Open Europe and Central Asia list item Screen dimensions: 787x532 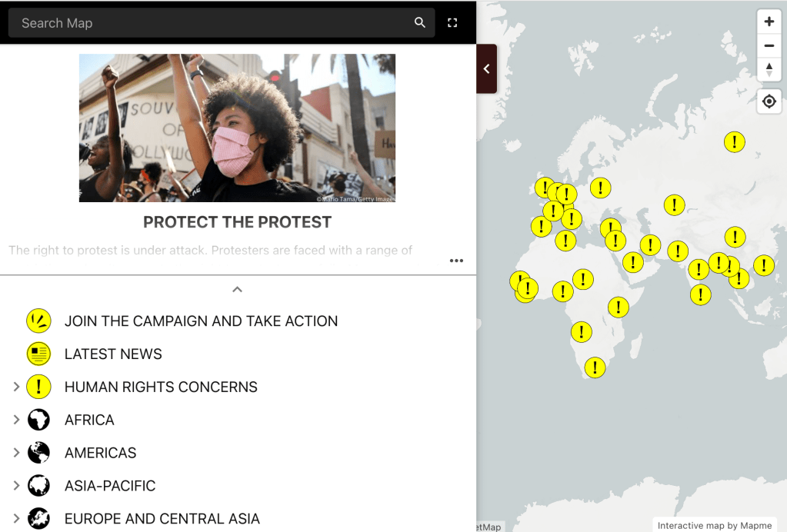(x=162, y=519)
